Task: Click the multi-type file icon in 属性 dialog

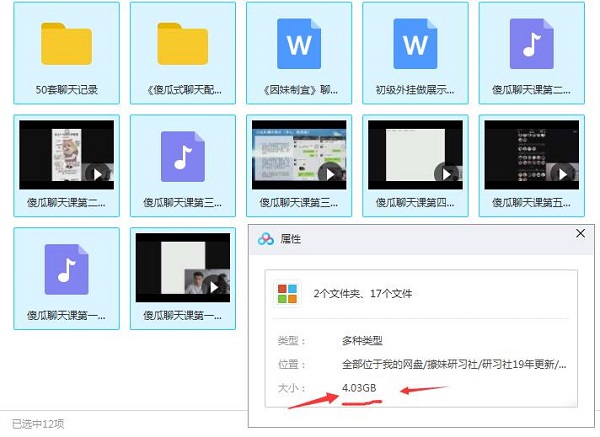Action: [287, 294]
